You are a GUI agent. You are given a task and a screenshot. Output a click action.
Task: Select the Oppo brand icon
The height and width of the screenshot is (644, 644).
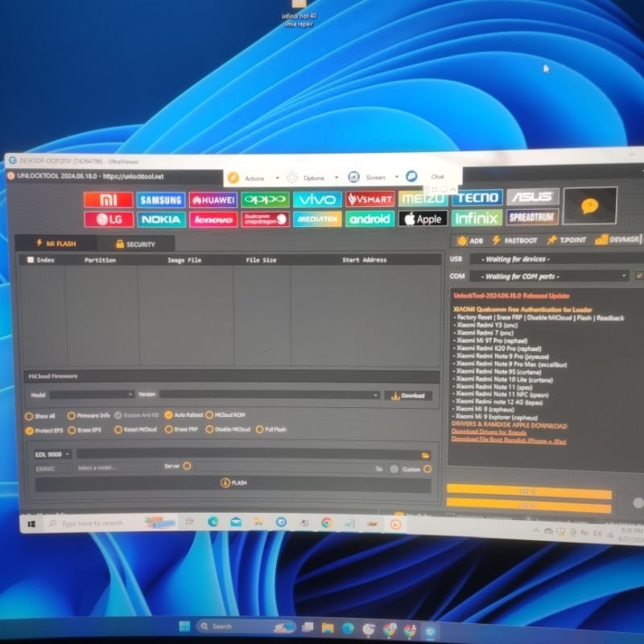(266, 200)
